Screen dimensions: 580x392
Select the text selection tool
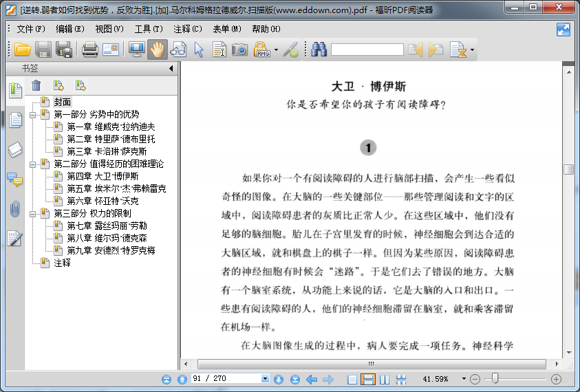(219, 50)
